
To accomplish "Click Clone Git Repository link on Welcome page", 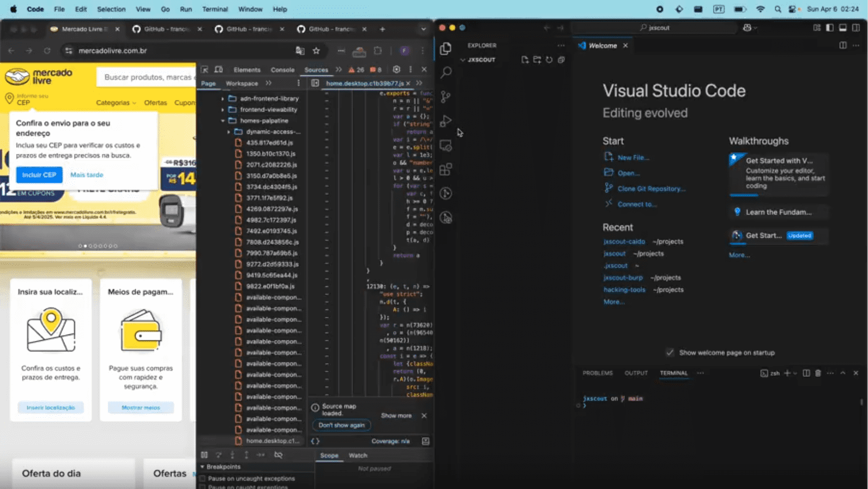I will point(651,188).
